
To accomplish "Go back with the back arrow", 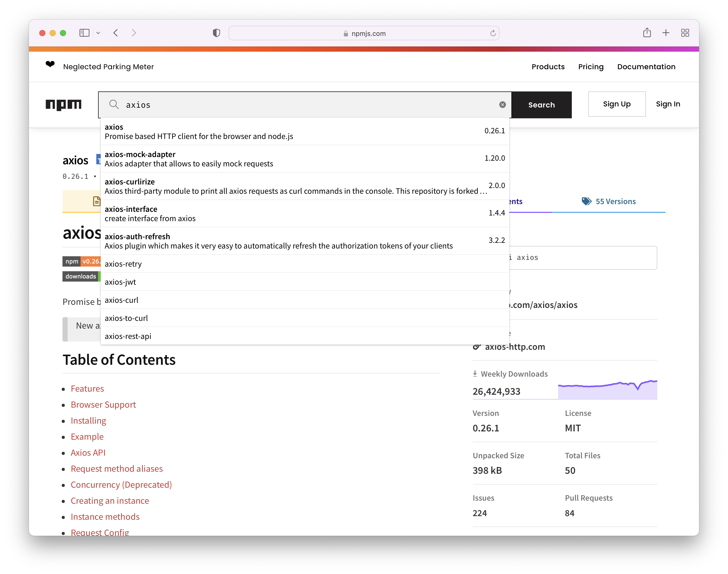I will point(116,33).
